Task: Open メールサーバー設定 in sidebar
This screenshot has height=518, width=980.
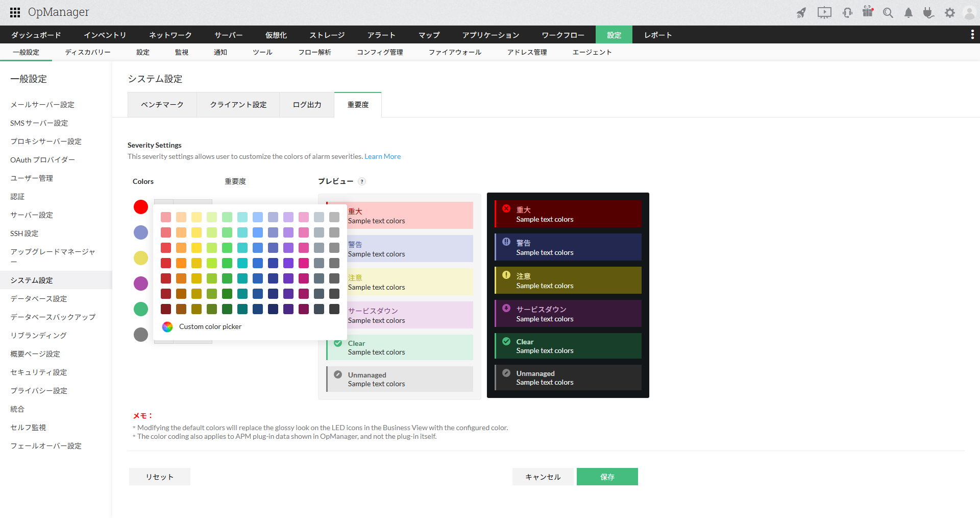Action: 42,105
